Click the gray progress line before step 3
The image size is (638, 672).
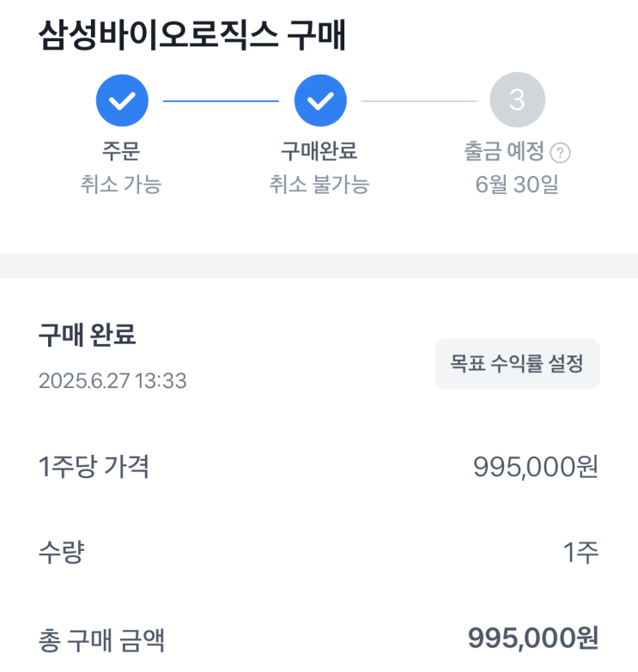tap(419, 101)
